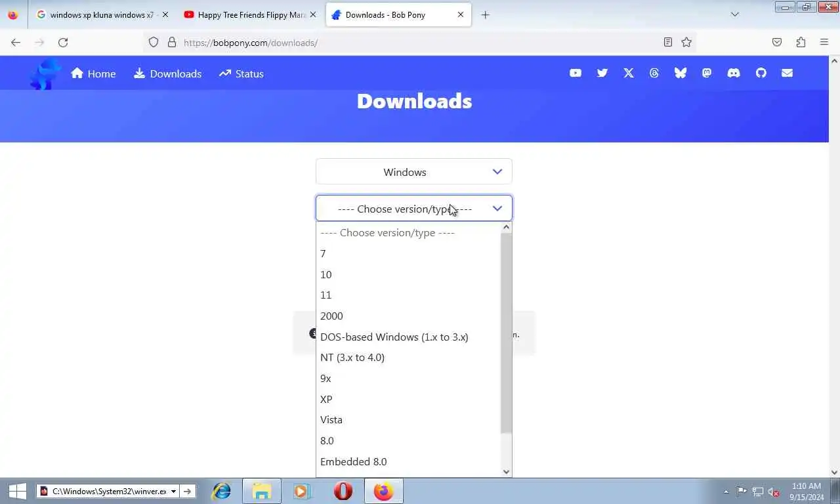Screen dimensions: 840x504
Task: Open the Bluesky butterfly icon link
Action: point(681,73)
